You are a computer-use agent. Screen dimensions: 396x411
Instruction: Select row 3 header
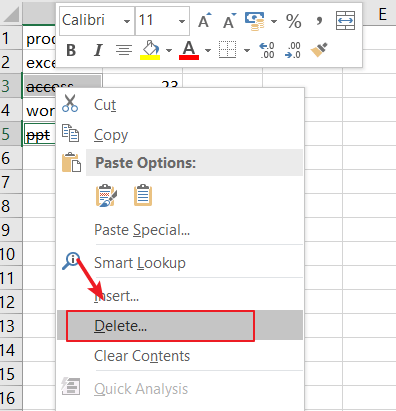11,86
